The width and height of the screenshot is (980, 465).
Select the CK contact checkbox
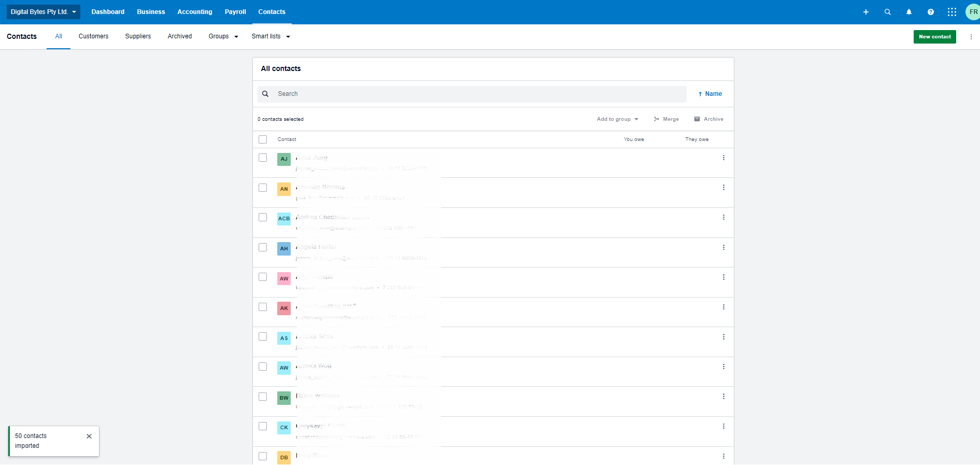click(x=263, y=426)
